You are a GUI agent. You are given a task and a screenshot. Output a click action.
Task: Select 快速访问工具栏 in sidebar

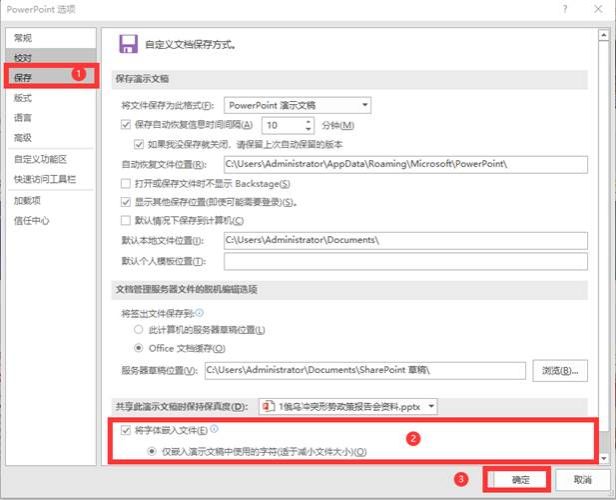pos(45,179)
